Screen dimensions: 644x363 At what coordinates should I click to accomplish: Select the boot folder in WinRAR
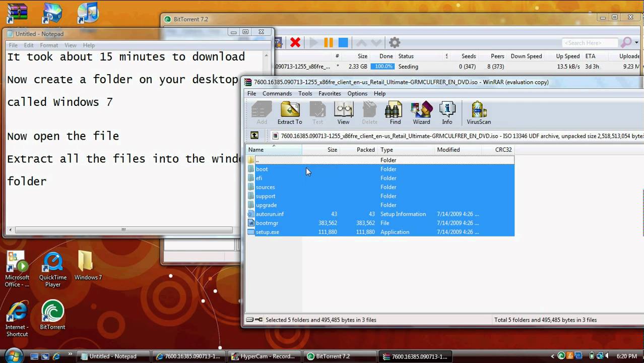[380, 169]
